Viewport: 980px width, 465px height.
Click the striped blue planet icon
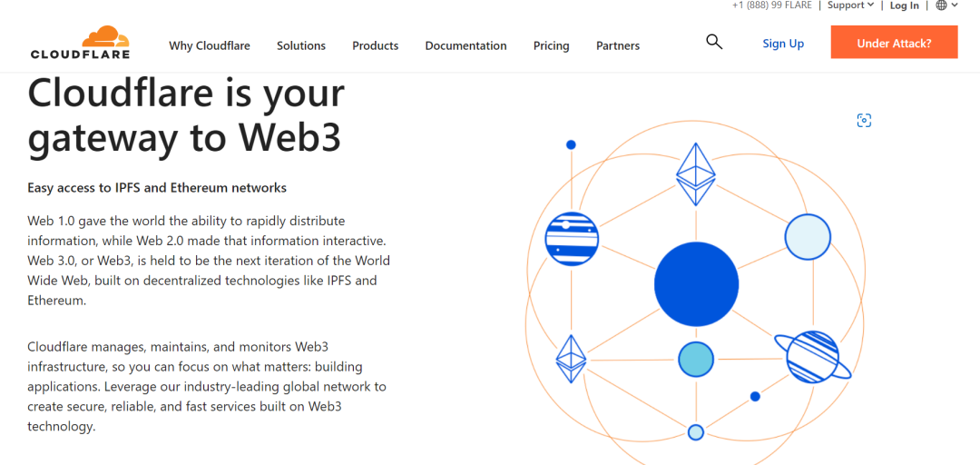[x=572, y=238]
